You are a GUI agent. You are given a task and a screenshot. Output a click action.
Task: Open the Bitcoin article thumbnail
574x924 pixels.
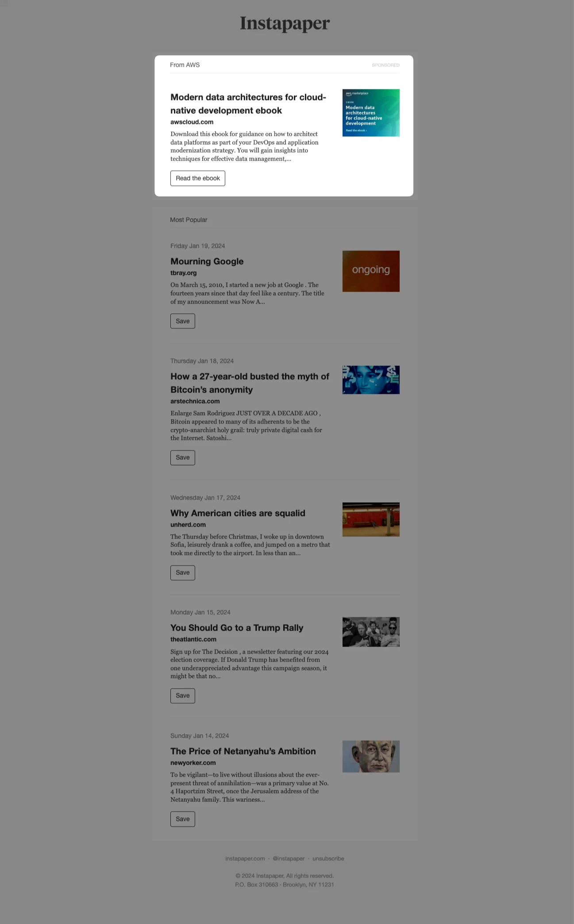(x=371, y=380)
